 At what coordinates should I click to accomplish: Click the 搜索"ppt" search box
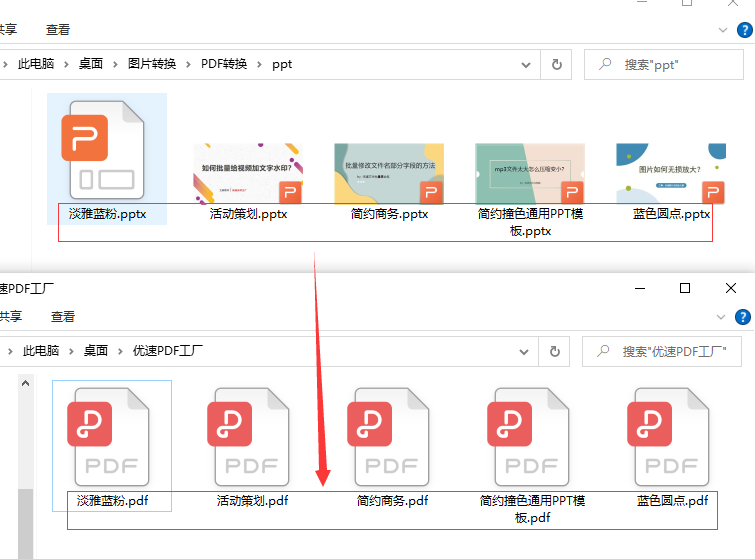point(670,64)
